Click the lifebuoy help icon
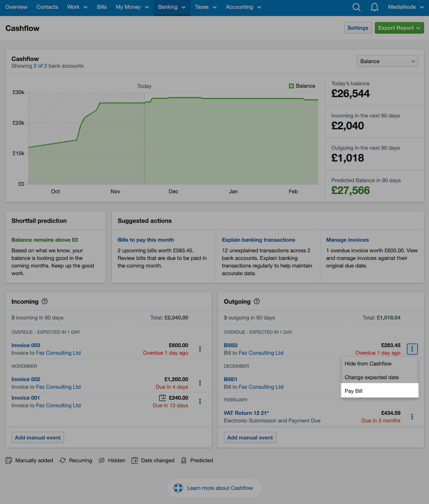 (x=178, y=488)
